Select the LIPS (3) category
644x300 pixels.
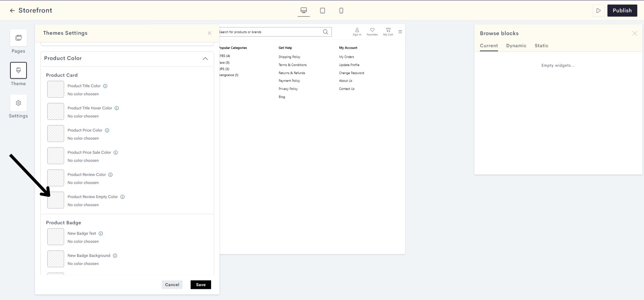click(x=225, y=69)
